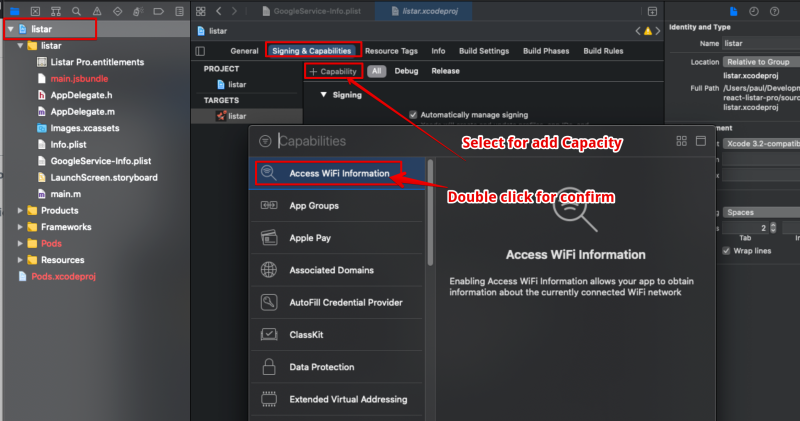Switch to the Info tab

[438, 51]
